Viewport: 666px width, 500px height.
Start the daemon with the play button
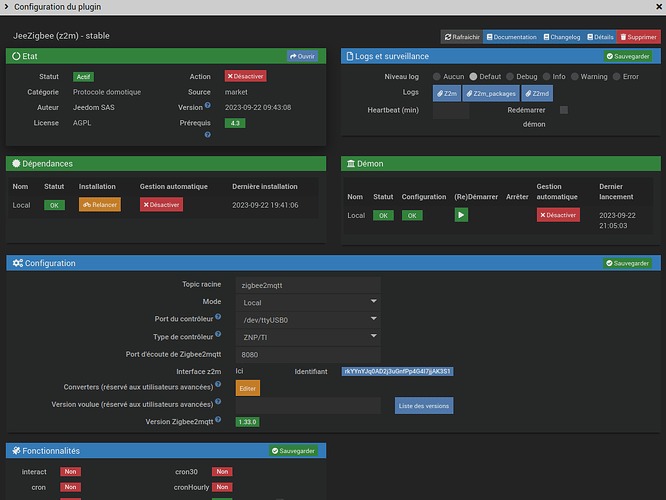pyautogui.click(x=461, y=215)
